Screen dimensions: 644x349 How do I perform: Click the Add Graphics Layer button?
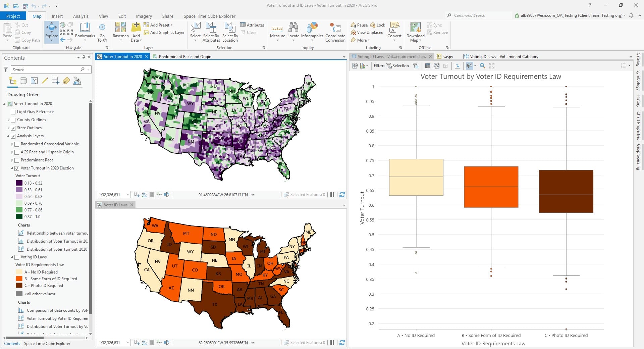tap(164, 33)
